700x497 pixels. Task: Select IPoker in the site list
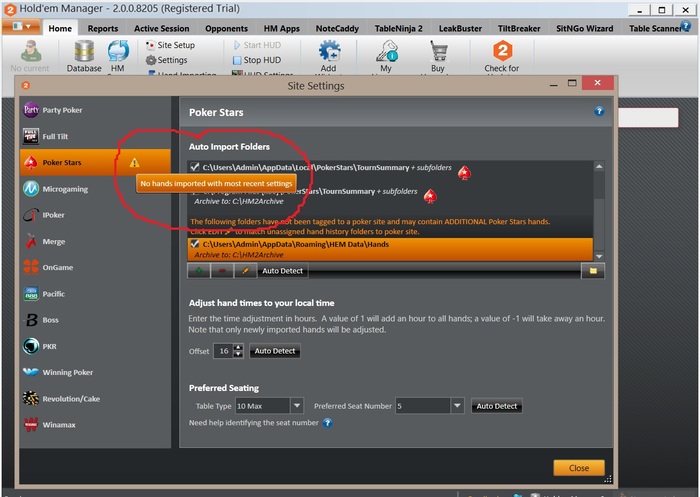[95, 215]
